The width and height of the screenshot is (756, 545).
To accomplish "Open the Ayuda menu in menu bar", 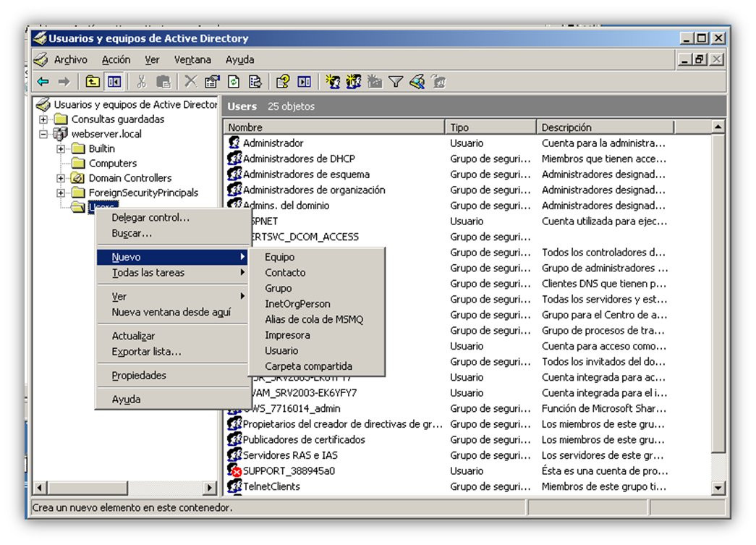I will click(x=239, y=60).
